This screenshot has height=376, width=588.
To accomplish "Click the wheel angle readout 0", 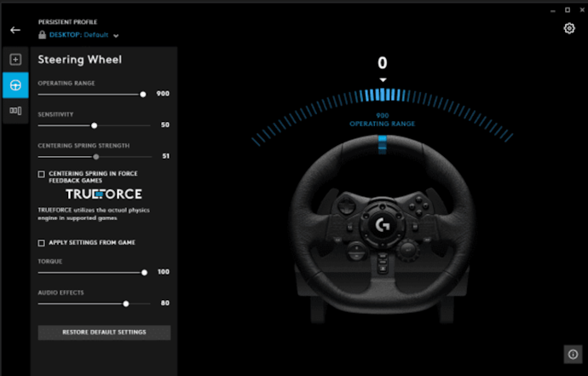I will pos(382,63).
